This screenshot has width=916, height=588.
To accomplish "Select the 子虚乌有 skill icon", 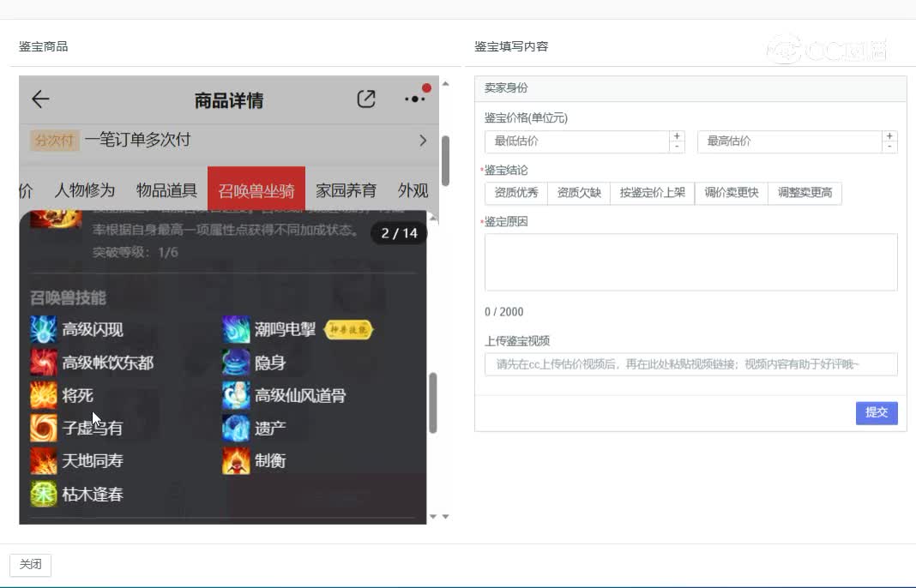I will pos(44,428).
